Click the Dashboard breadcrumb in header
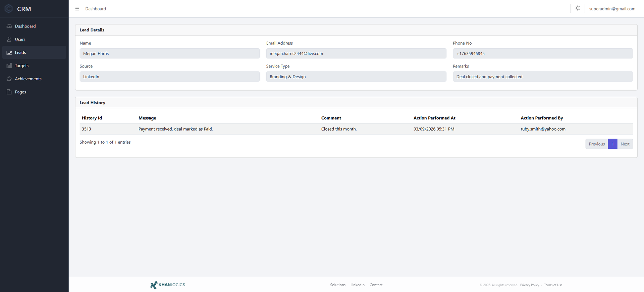This screenshot has height=292, width=644. 96,9
